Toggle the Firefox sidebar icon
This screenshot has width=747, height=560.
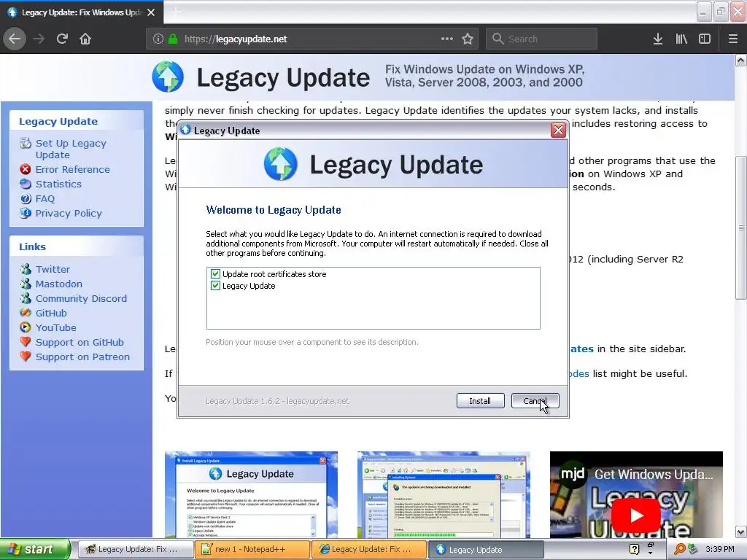[x=705, y=39]
